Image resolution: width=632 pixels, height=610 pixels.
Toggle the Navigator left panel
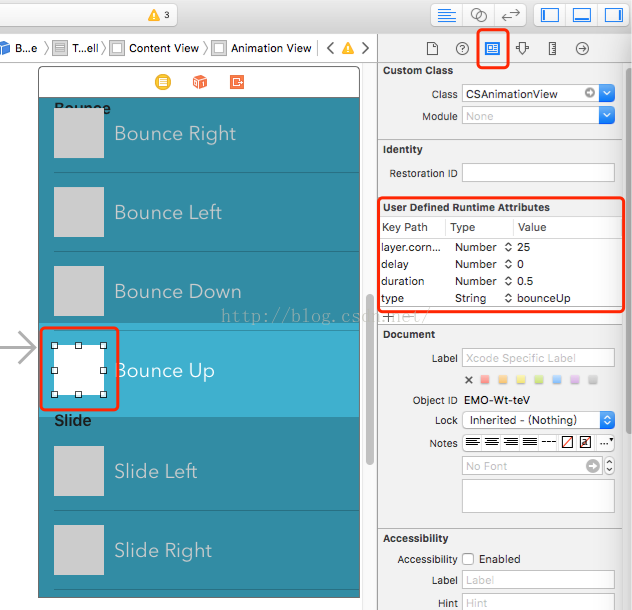pos(550,15)
